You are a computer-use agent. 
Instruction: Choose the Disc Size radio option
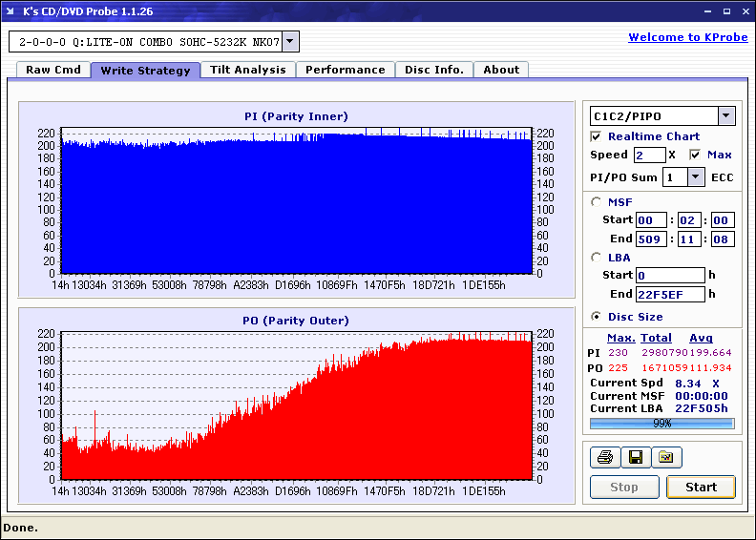click(x=597, y=317)
